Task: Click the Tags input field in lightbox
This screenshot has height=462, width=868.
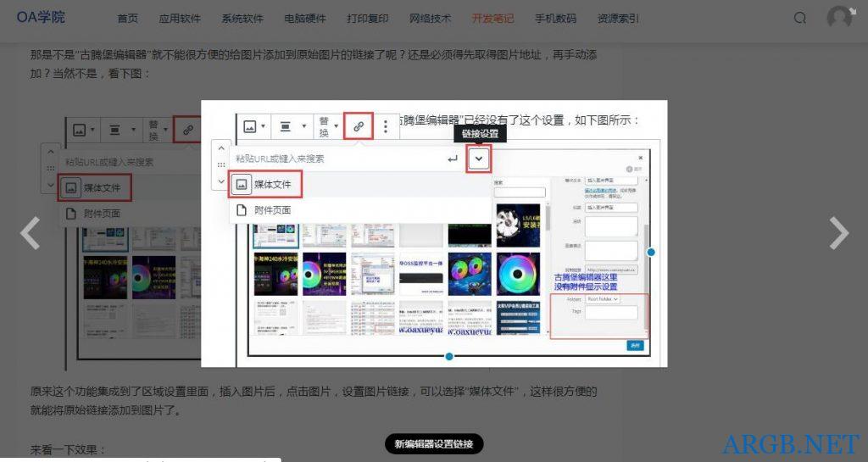Action: (611, 312)
